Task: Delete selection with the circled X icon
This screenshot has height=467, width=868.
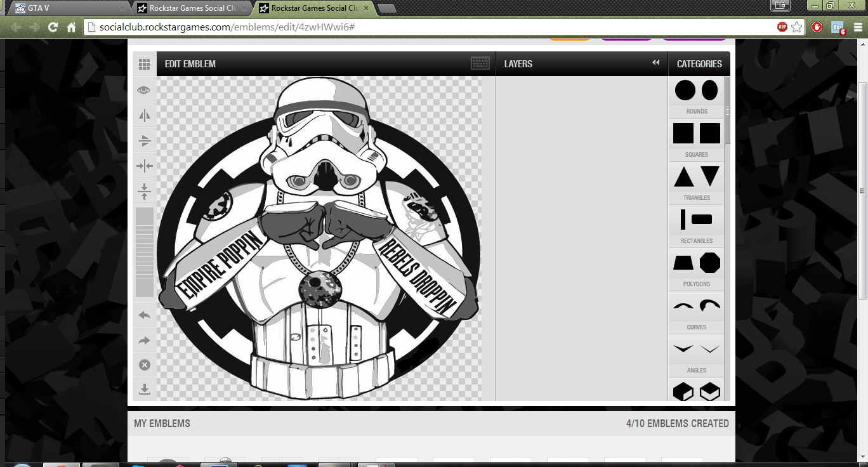Action: pos(144,365)
